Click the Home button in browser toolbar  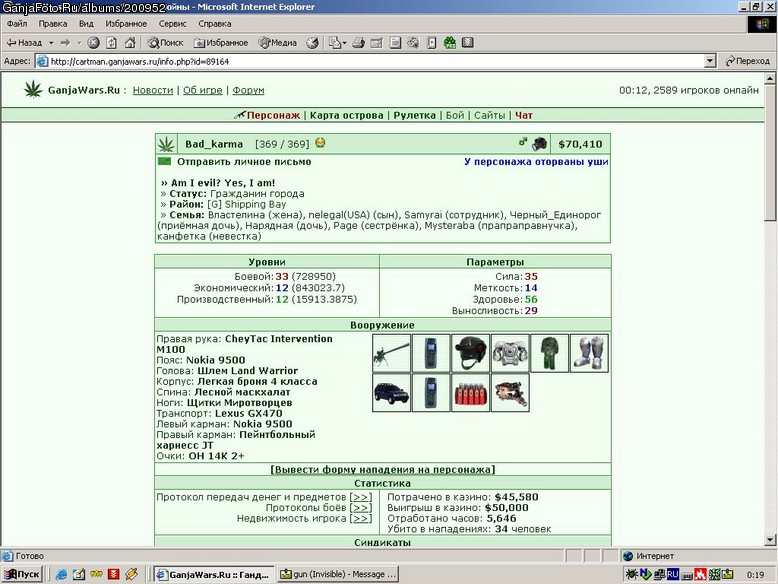[130, 43]
